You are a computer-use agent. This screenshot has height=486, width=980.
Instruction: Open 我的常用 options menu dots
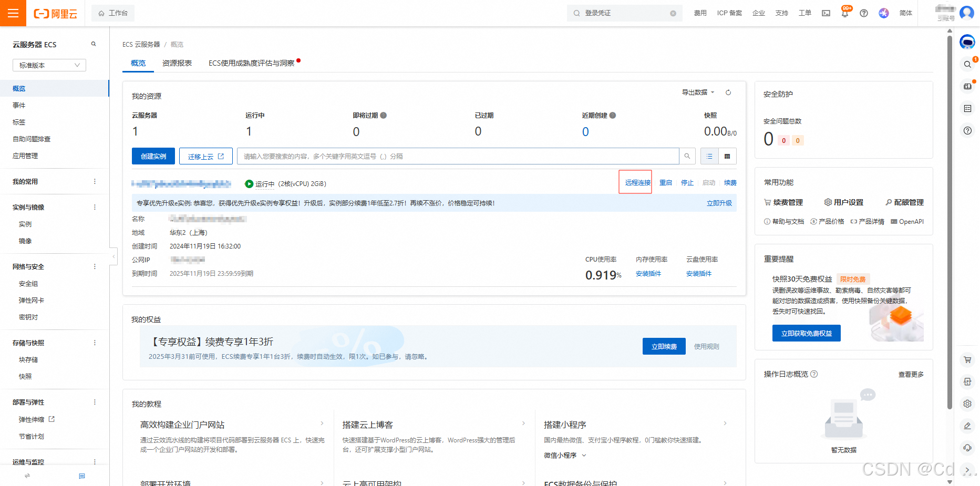[x=95, y=181]
